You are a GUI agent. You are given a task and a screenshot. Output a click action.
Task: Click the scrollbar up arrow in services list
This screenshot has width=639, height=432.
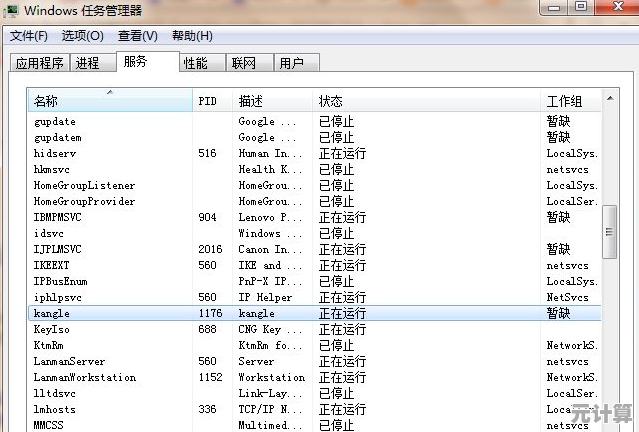point(609,98)
